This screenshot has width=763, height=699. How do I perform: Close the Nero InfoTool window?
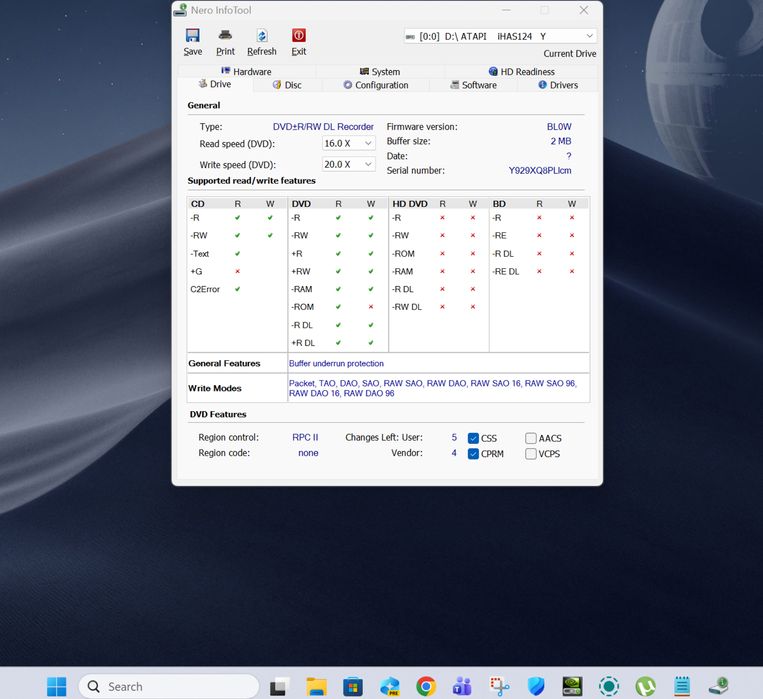click(583, 10)
